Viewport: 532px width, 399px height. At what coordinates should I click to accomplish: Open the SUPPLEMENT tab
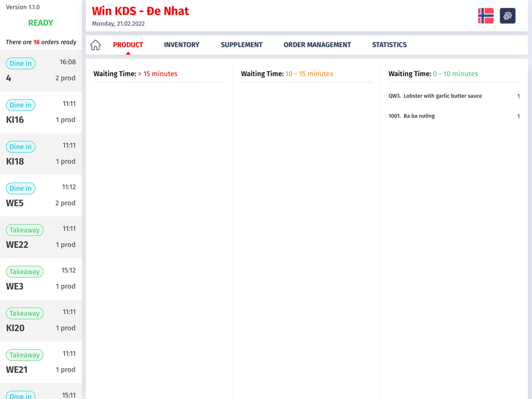click(x=241, y=45)
